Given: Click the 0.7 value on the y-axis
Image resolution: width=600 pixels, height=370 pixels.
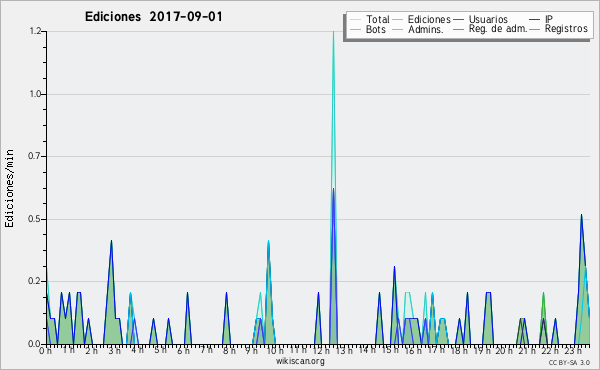Looking at the screenshot, I should click(35, 156).
